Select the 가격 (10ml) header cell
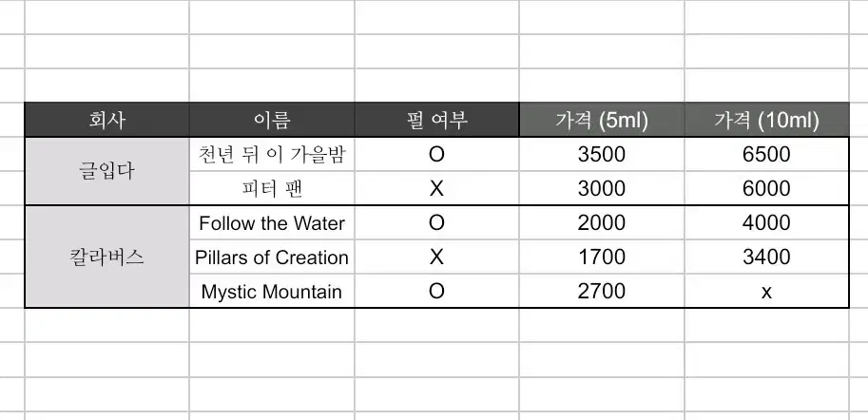868x420 pixels. [766, 120]
